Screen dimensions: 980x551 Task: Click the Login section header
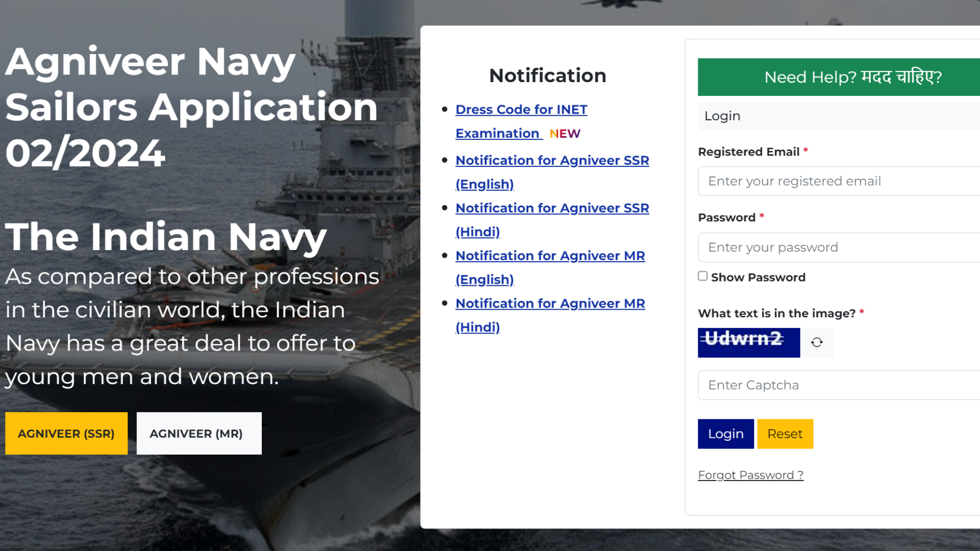[x=839, y=116]
